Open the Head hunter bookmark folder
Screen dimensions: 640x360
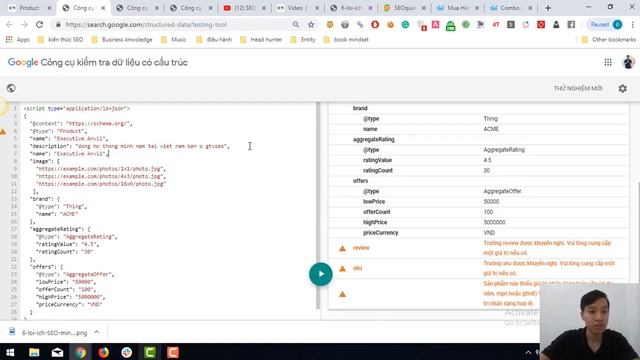pyautogui.click(x=261, y=40)
